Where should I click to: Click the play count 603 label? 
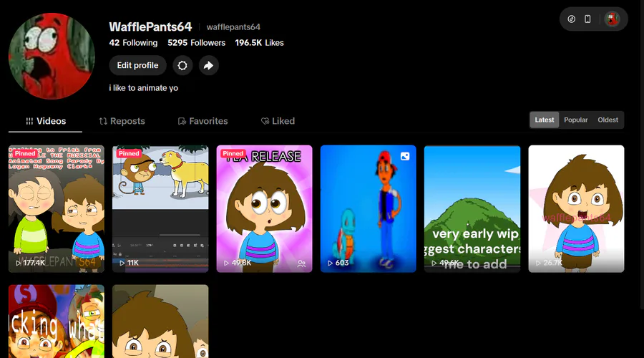click(x=341, y=263)
